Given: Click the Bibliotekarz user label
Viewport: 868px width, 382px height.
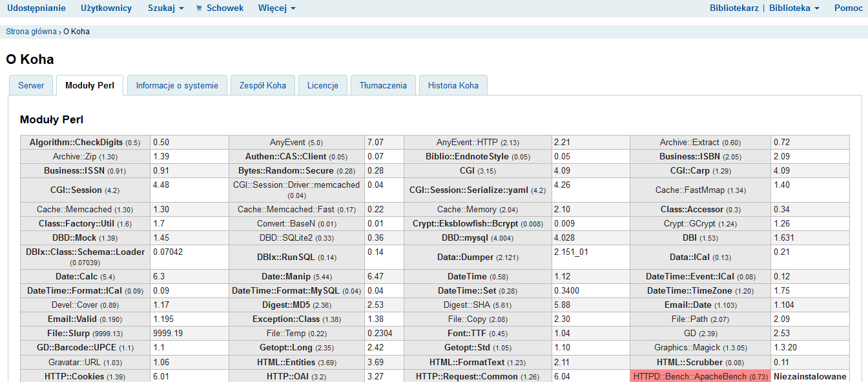Looking at the screenshot, I should coord(734,8).
